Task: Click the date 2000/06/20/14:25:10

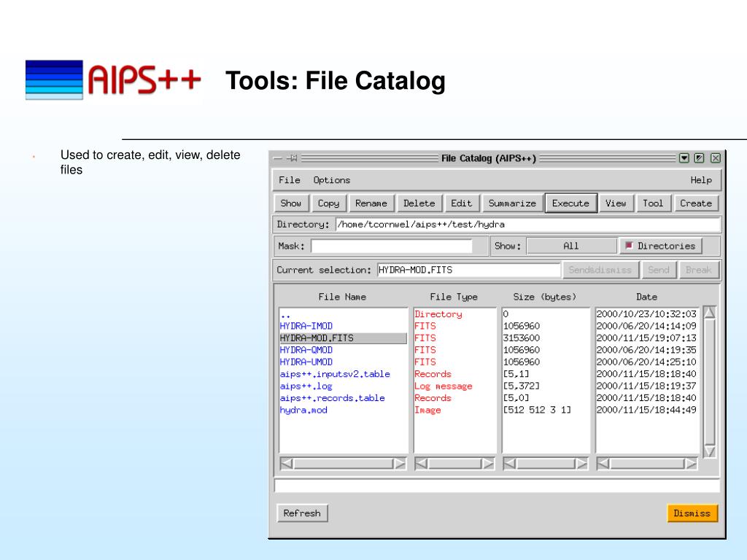Action: pos(646,362)
